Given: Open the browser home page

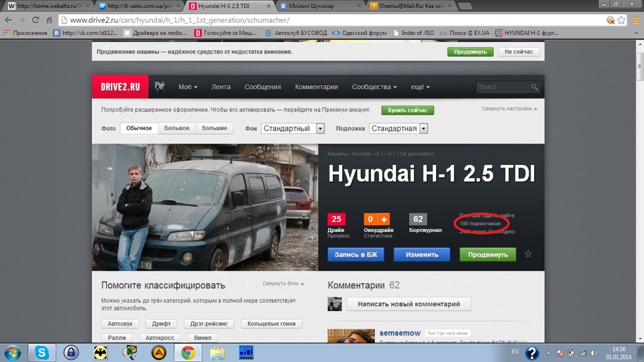Looking at the screenshot, I should coord(49,20).
